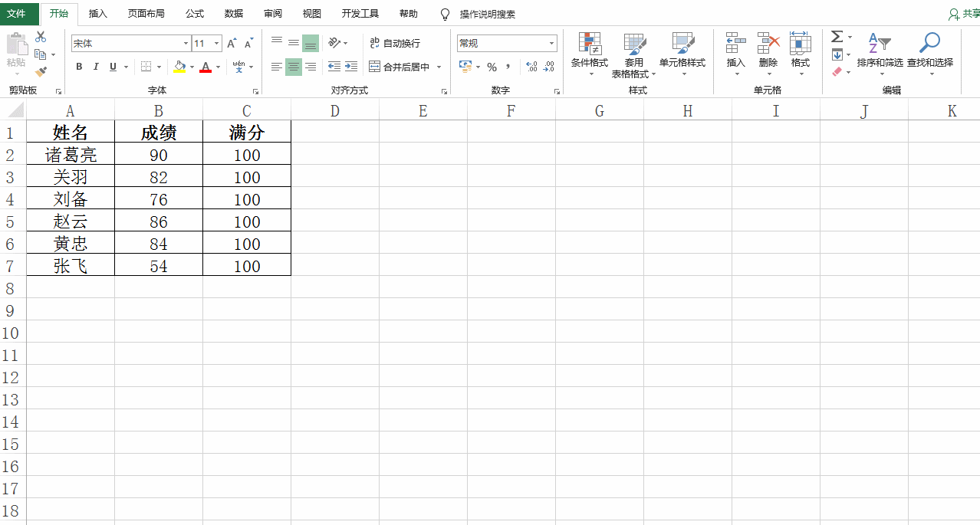Screen dimensions: 980x525
Task: Click the comma style icon
Action: [508, 67]
